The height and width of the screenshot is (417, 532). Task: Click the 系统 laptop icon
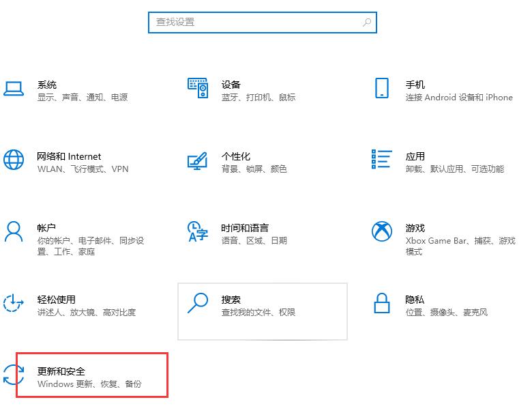(14, 89)
